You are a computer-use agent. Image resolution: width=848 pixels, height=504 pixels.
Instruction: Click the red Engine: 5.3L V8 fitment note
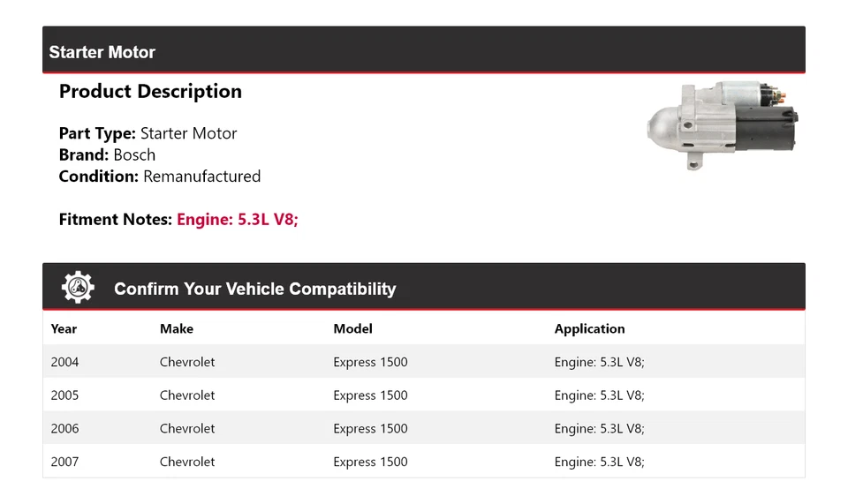pos(238,219)
